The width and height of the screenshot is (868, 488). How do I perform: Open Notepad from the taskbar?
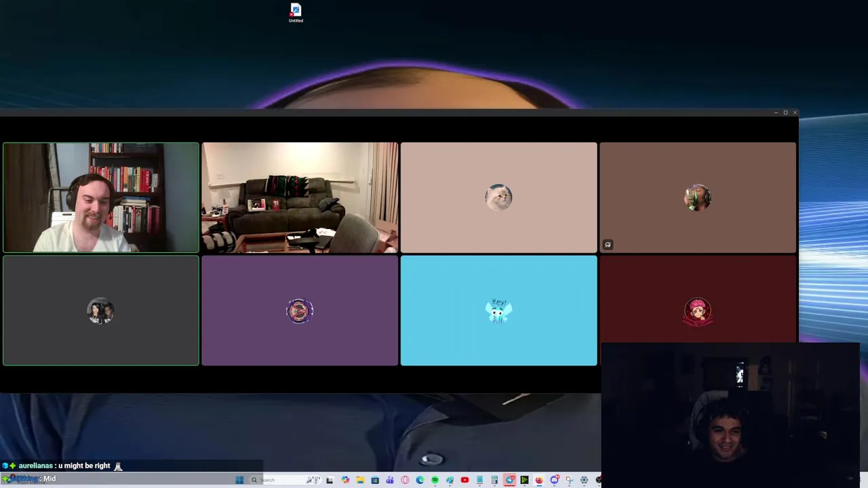click(x=480, y=480)
